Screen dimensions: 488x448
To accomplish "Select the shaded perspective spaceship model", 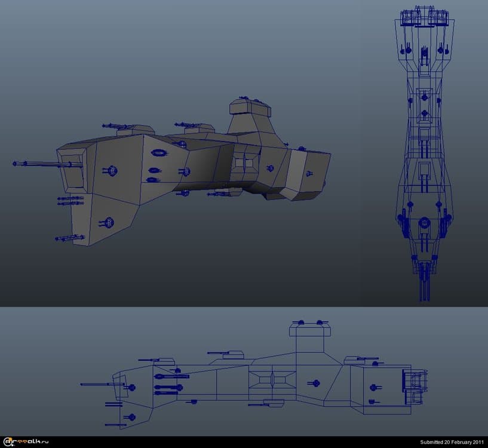I will [179, 173].
